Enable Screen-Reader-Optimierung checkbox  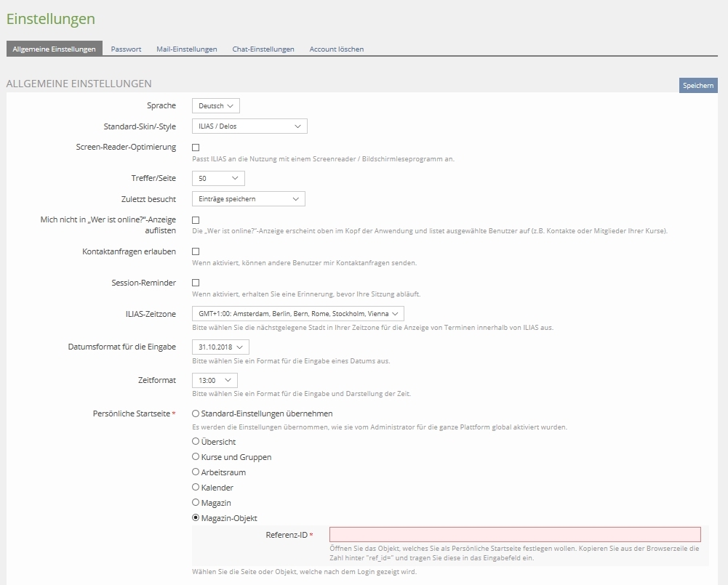pos(196,148)
